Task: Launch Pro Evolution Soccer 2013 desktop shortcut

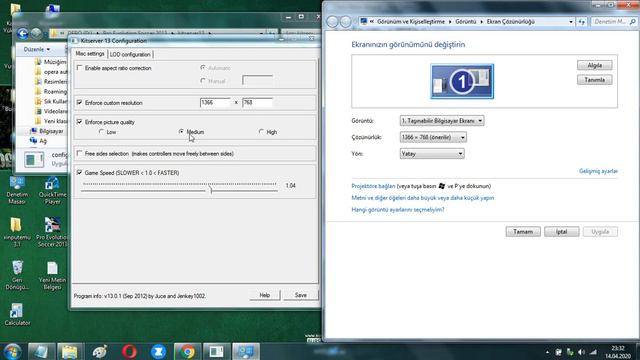Action: 52,232
